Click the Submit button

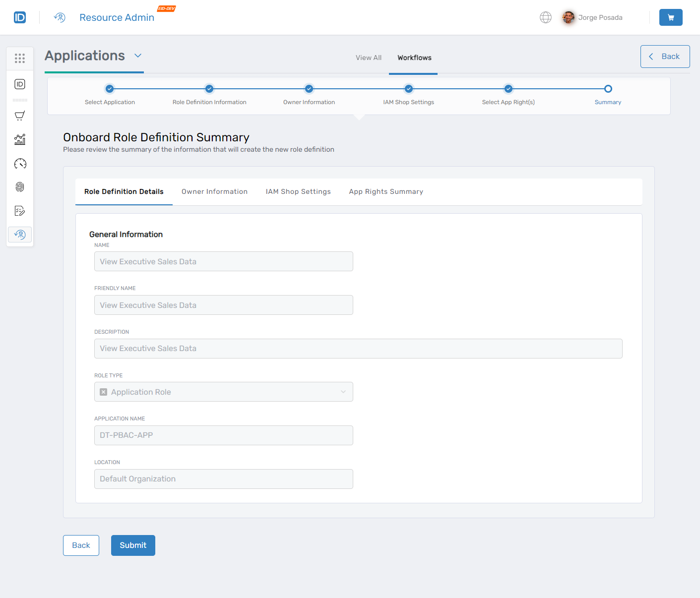[133, 545]
